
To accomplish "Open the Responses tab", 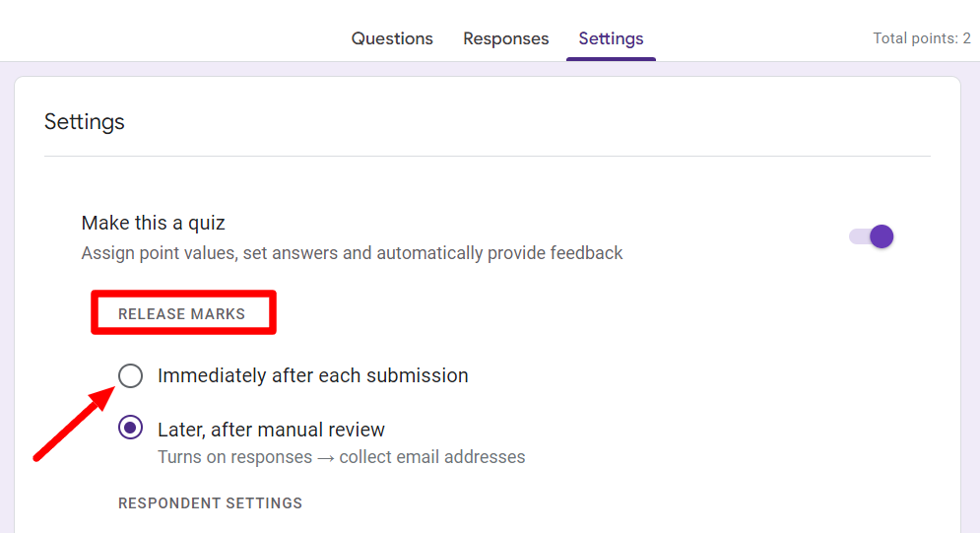I will [x=505, y=38].
